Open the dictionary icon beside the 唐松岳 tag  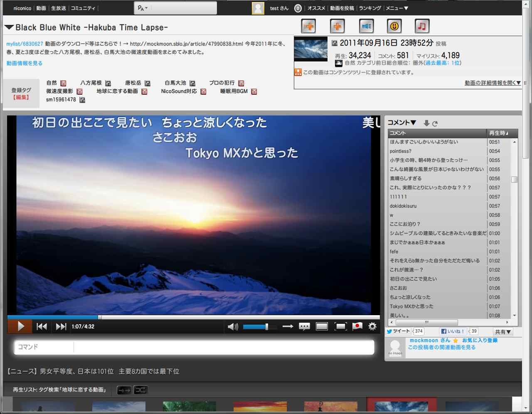pyautogui.click(x=148, y=83)
